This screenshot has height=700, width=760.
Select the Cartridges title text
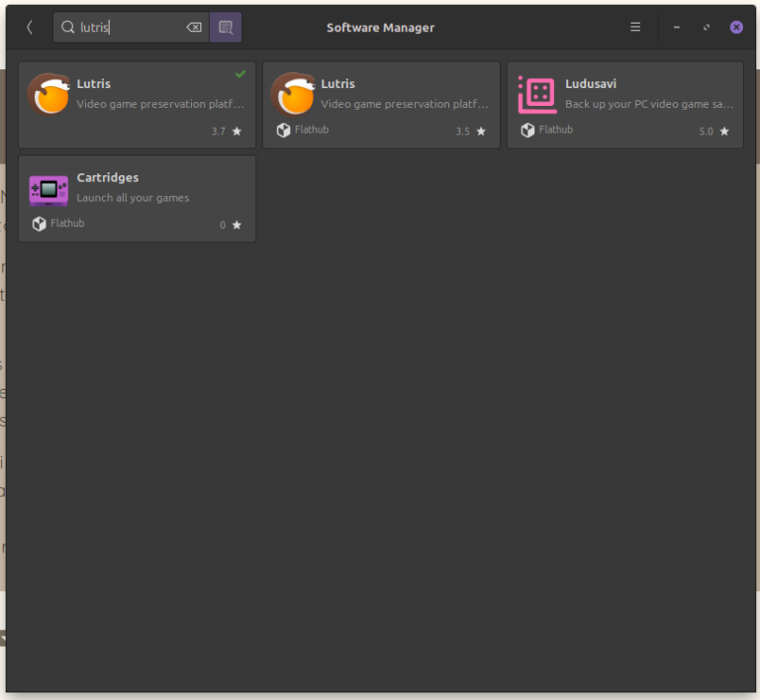(x=108, y=178)
